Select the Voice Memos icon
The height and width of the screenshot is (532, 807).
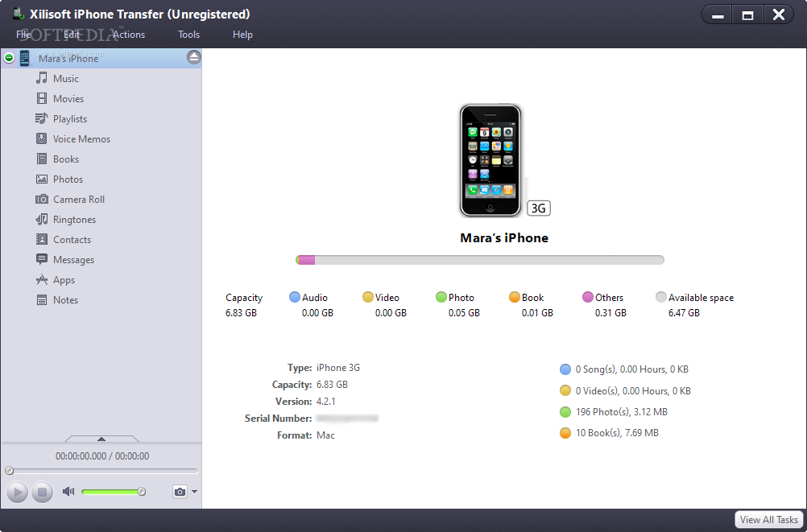[42, 138]
